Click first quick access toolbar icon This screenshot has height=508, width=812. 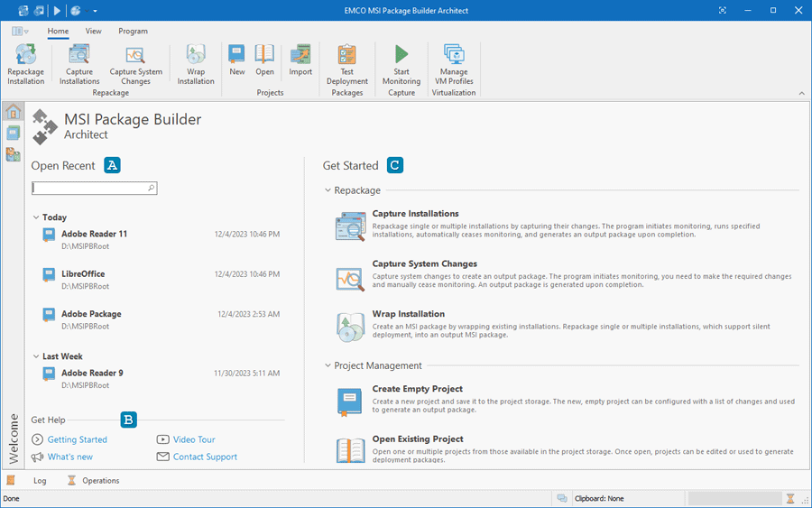23,10
